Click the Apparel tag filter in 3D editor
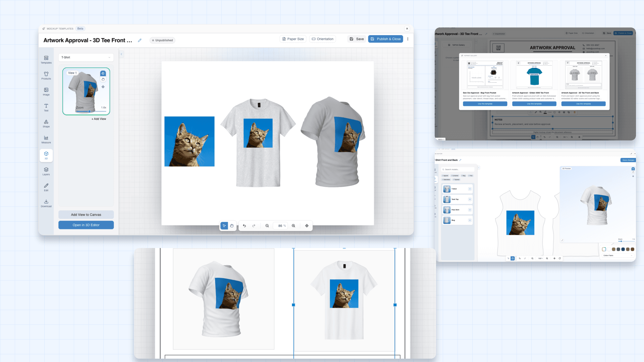Screen dimensions: 644x362 [445, 176]
